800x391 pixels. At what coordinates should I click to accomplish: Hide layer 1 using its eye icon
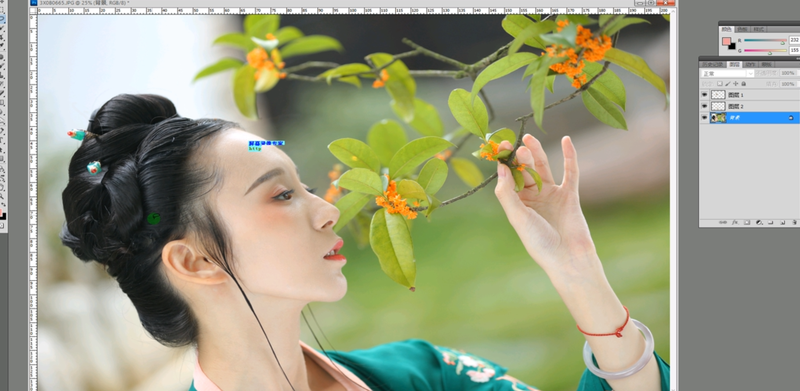coord(705,94)
